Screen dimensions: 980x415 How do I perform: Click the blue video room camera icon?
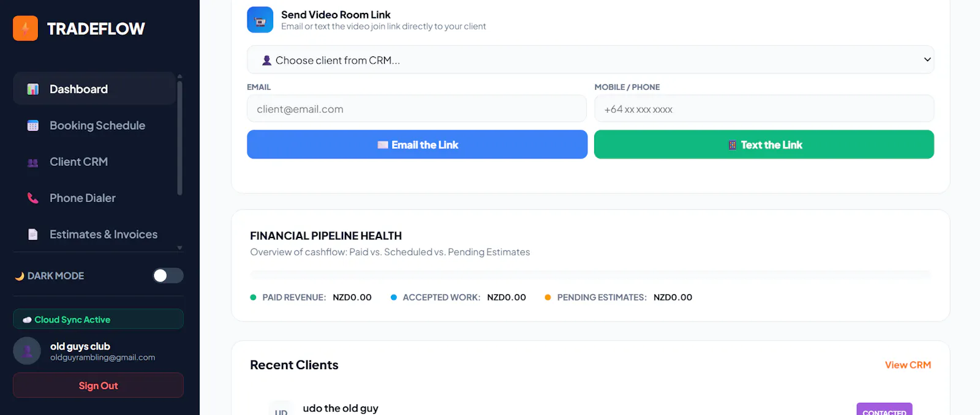click(x=260, y=20)
